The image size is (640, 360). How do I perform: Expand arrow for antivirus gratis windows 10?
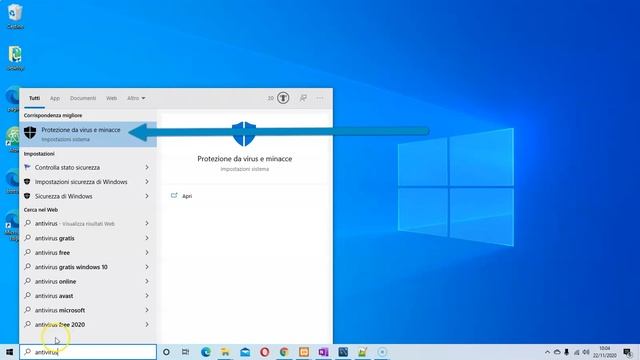(x=147, y=267)
